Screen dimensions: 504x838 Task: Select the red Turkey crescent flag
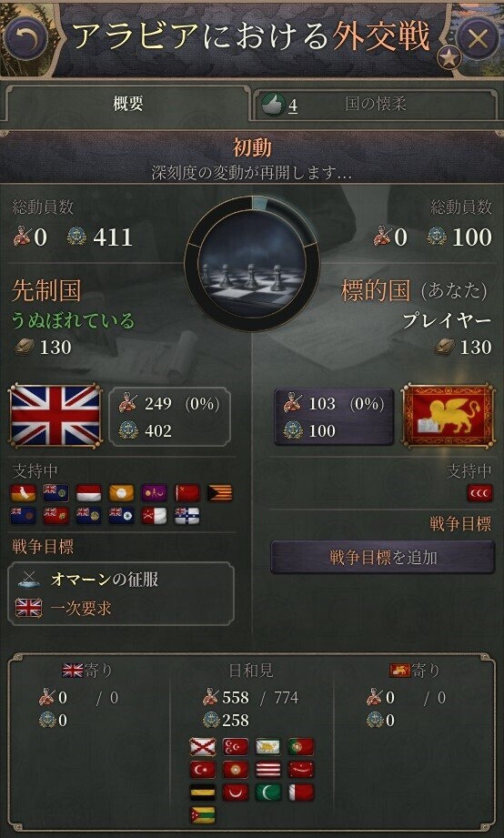click(203, 770)
